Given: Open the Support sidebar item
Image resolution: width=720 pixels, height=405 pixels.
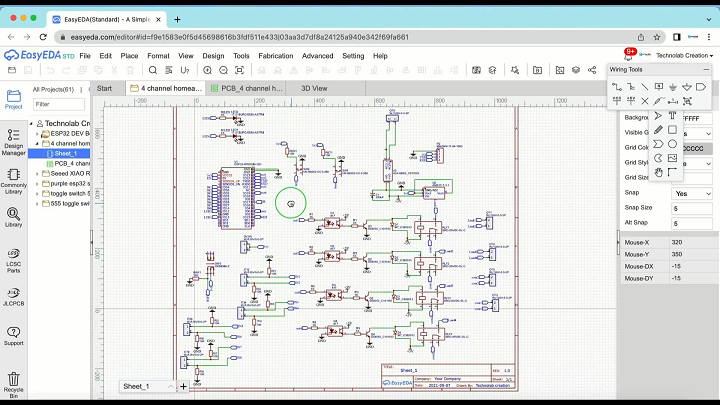Looking at the screenshot, I should tap(13, 336).
